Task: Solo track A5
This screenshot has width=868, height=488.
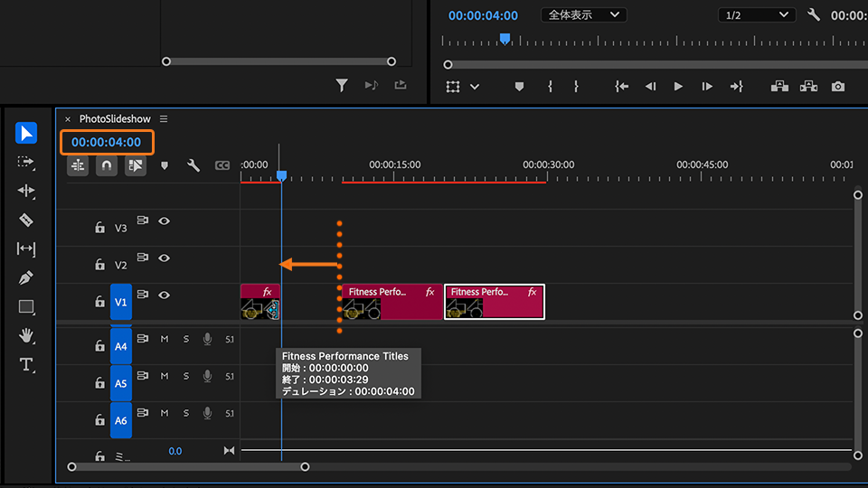Action: pos(186,376)
